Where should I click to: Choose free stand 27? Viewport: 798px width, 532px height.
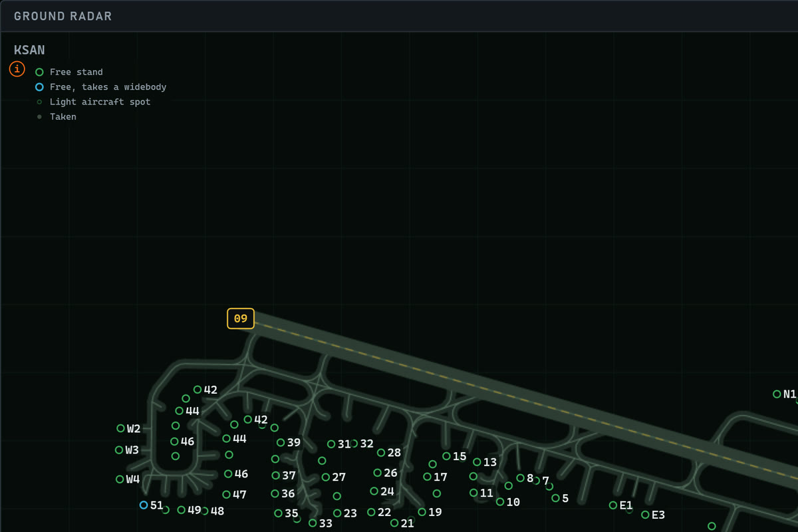[326, 477]
